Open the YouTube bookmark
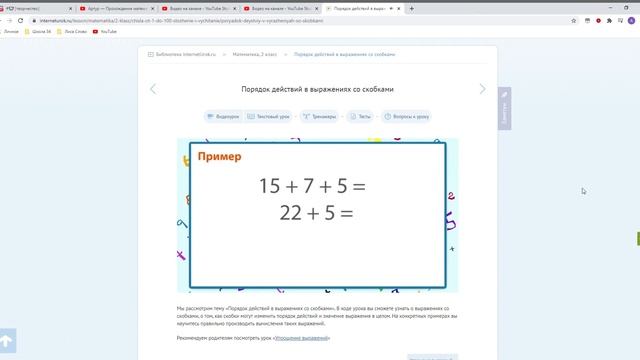Image resolution: width=640 pixels, height=360 pixels. click(x=105, y=31)
